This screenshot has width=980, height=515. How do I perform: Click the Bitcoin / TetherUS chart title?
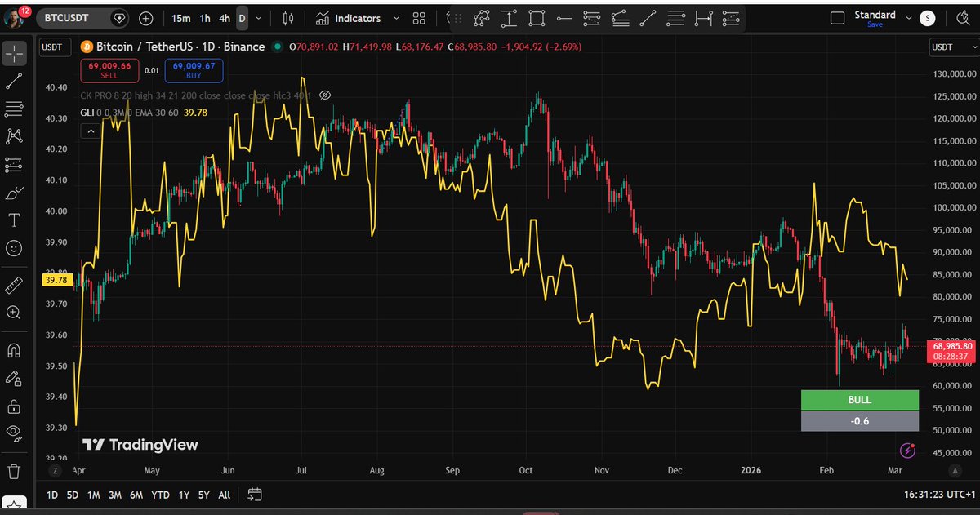click(x=182, y=47)
